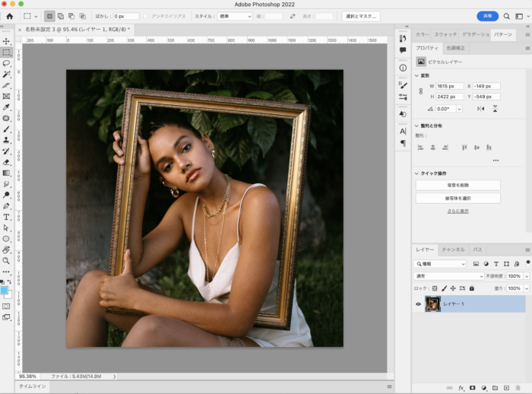The width and height of the screenshot is (532, 394).
Task: Collapse the 変形 section
Action: click(416, 75)
